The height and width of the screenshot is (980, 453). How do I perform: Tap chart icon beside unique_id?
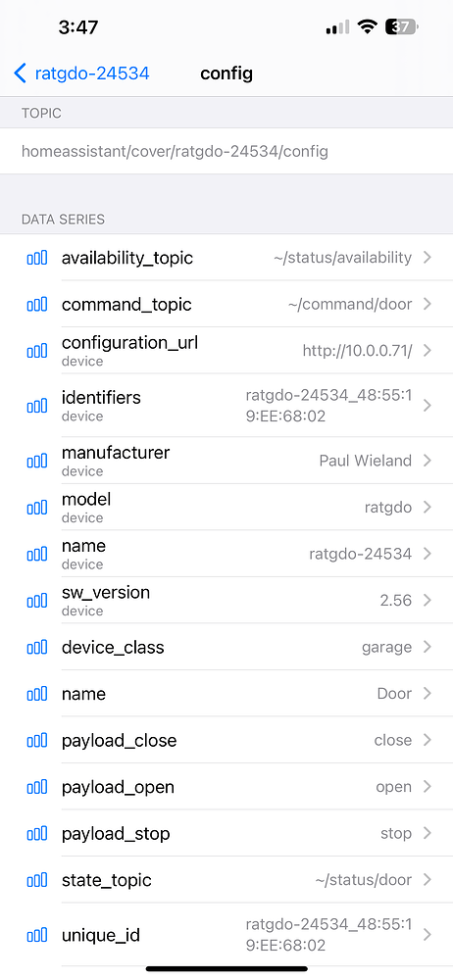(37, 936)
